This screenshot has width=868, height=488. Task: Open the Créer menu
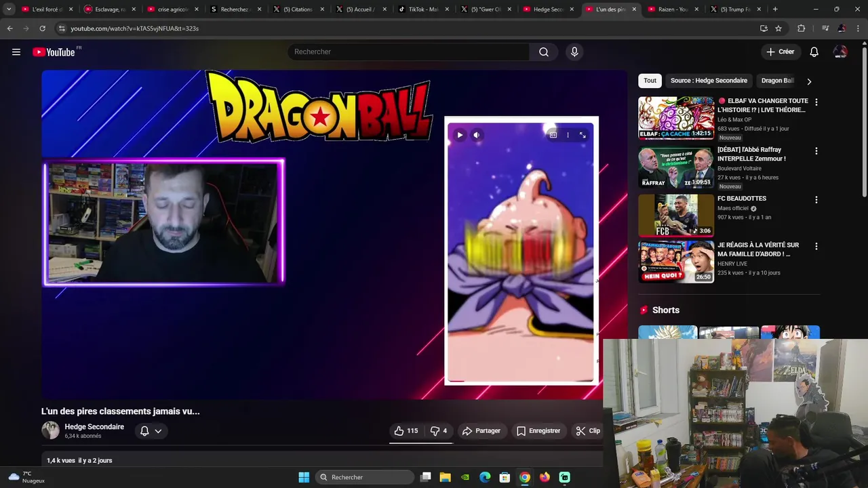(780, 52)
